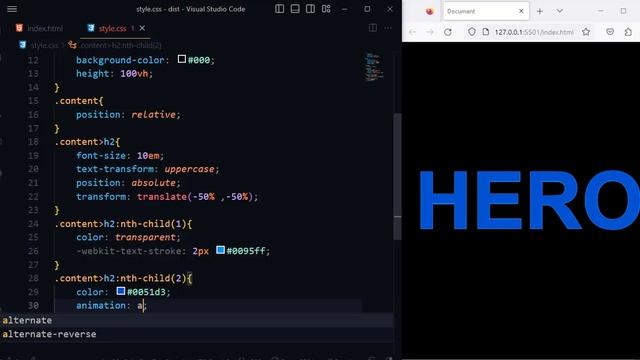Choose the 'alternate' autocomplete suggestion
Viewport: 640px width, 360px height.
197,320
